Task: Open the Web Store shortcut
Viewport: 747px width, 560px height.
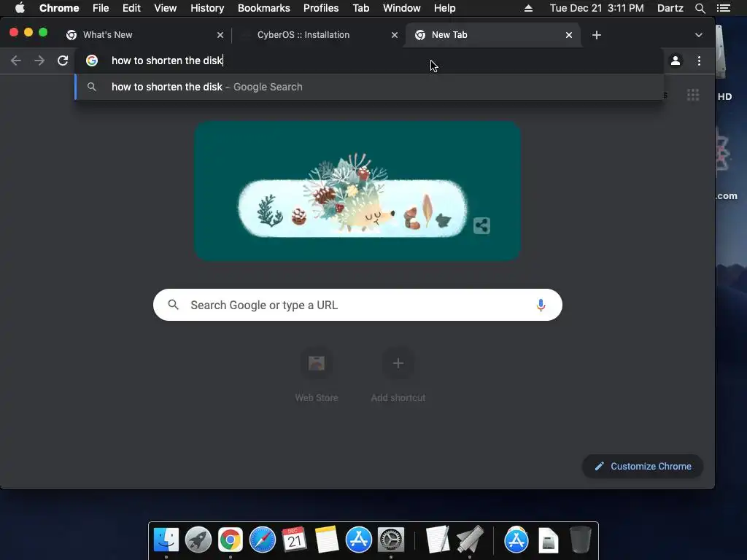Action: click(x=317, y=376)
